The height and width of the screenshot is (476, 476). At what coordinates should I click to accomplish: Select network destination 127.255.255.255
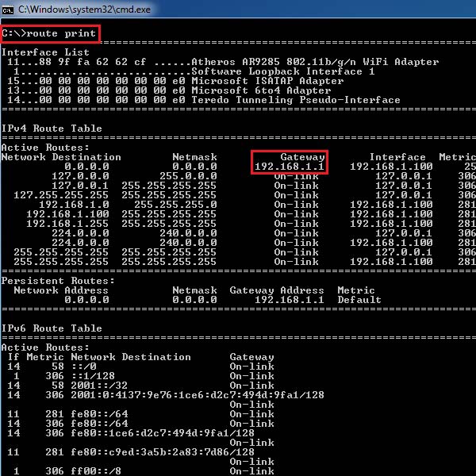click(61, 195)
